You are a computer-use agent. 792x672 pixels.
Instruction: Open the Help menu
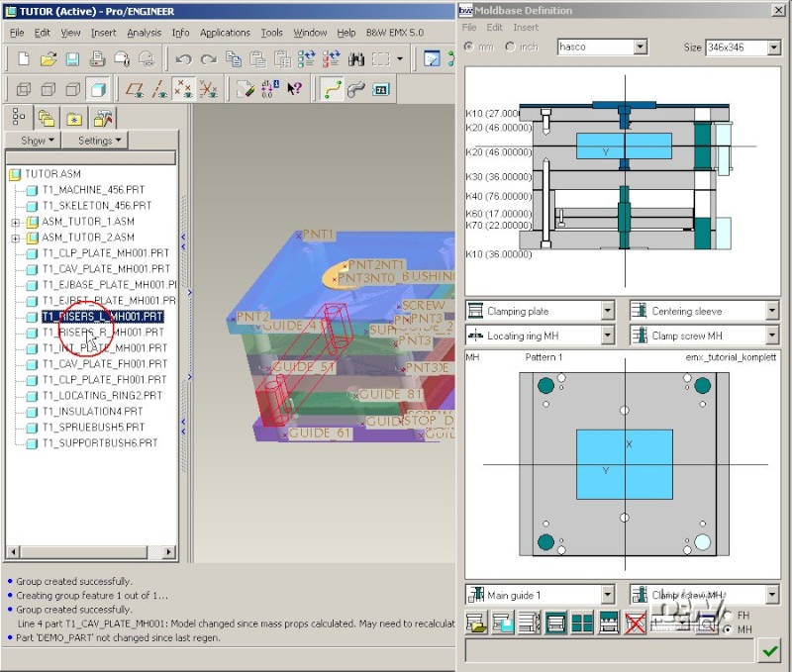pos(346,33)
